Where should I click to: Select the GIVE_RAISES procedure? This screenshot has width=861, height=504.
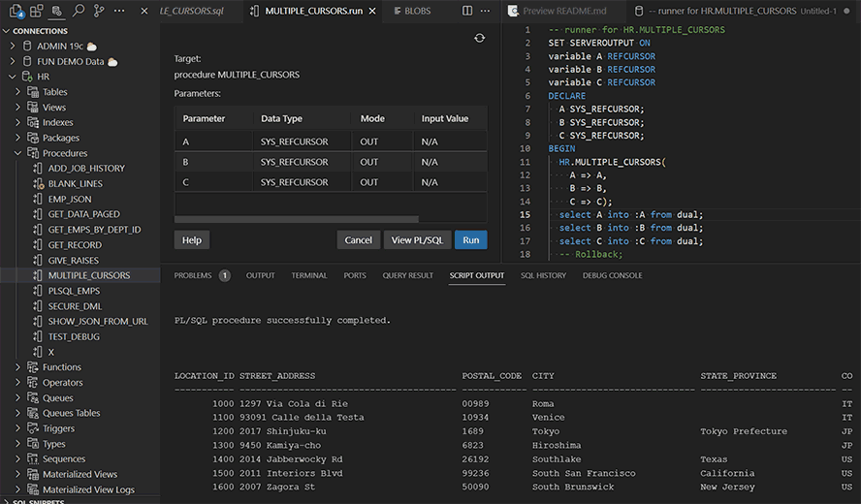(x=75, y=260)
